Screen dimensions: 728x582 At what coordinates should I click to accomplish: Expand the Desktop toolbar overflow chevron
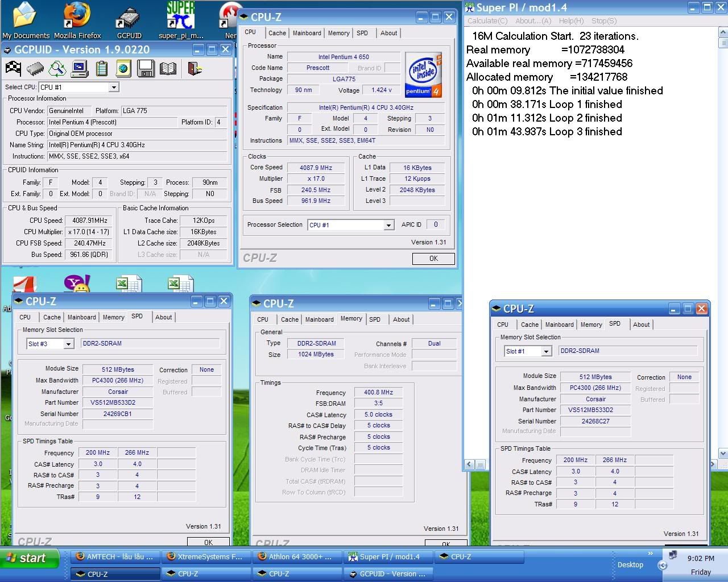pos(651,553)
